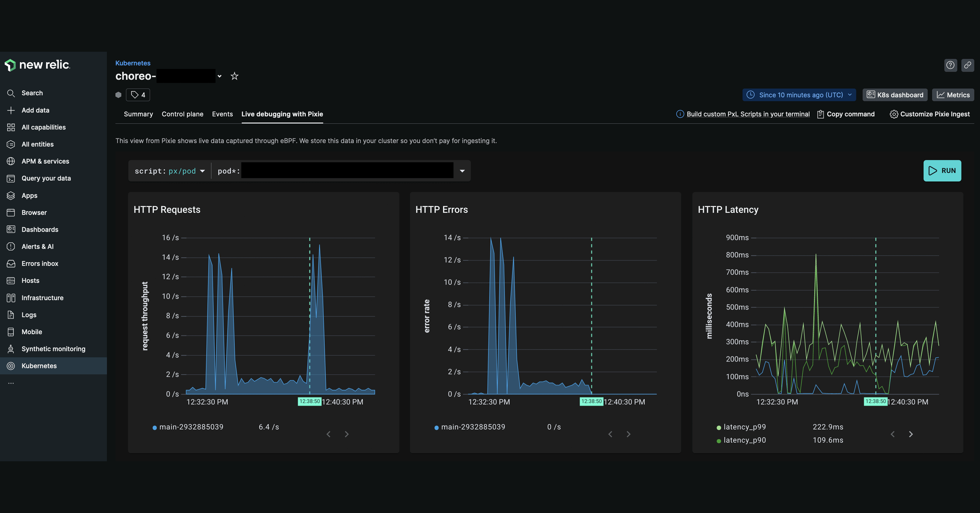Toggle latency_p90 series in legend

point(741,440)
